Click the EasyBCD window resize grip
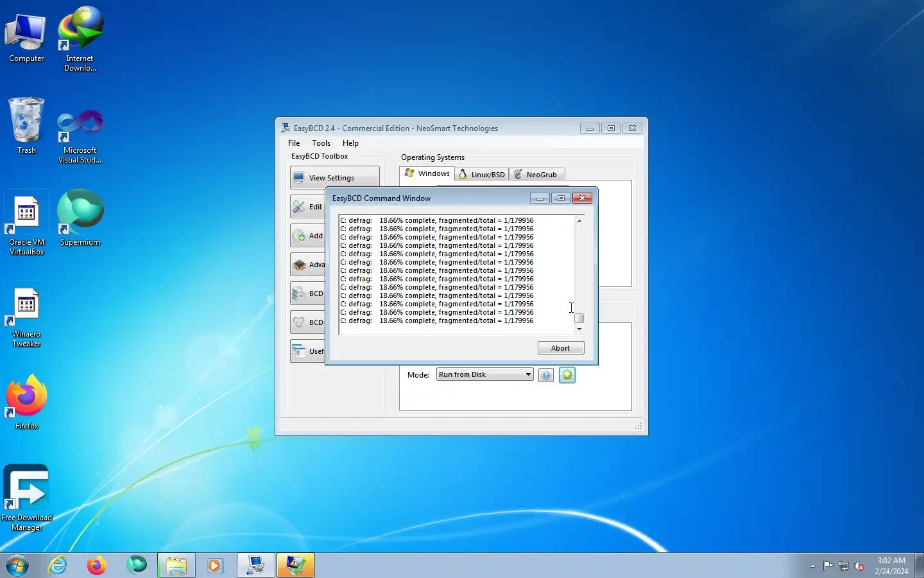Viewport: 924px width, 578px height. (638, 426)
